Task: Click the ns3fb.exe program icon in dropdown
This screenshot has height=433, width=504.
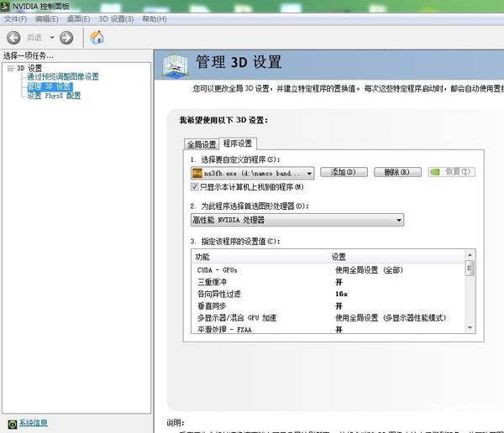Action: 197,172
